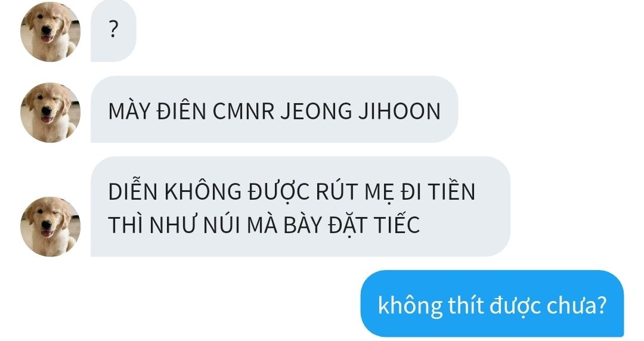Image resolution: width=644 pixels, height=341 pixels.
Task: Click the word "CMNR" in the gray bubble
Action: click(243, 111)
